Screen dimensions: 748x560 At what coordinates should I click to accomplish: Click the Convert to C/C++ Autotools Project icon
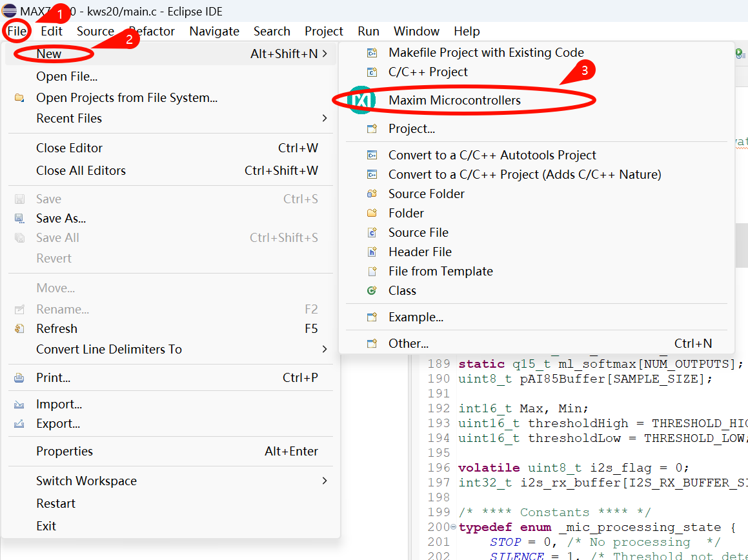tap(372, 155)
